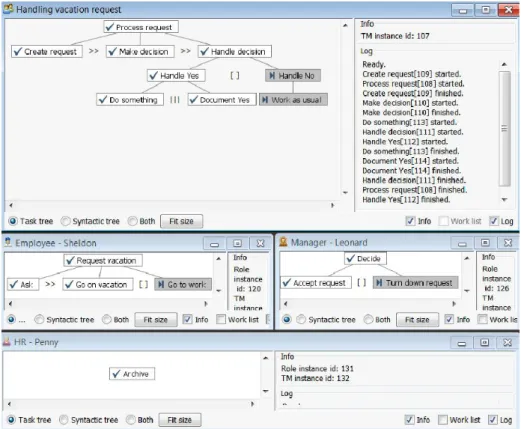
Task: Click the Fit size button in main window
Action: click(181, 221)
